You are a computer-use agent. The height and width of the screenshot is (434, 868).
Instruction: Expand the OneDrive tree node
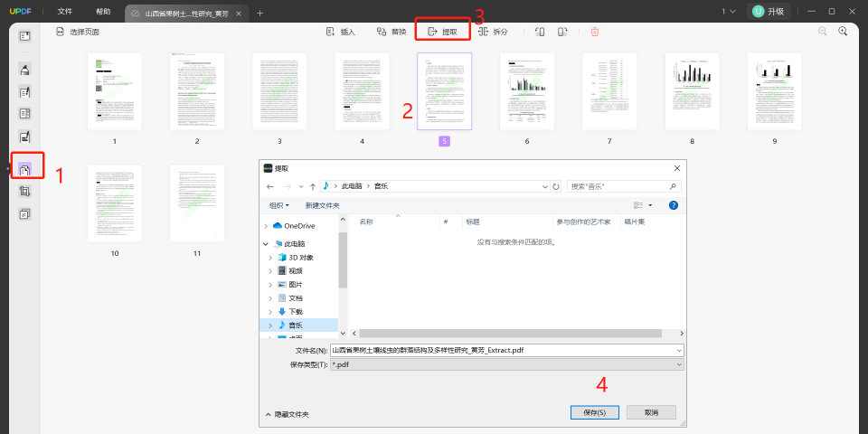click(x=266, y=226)
